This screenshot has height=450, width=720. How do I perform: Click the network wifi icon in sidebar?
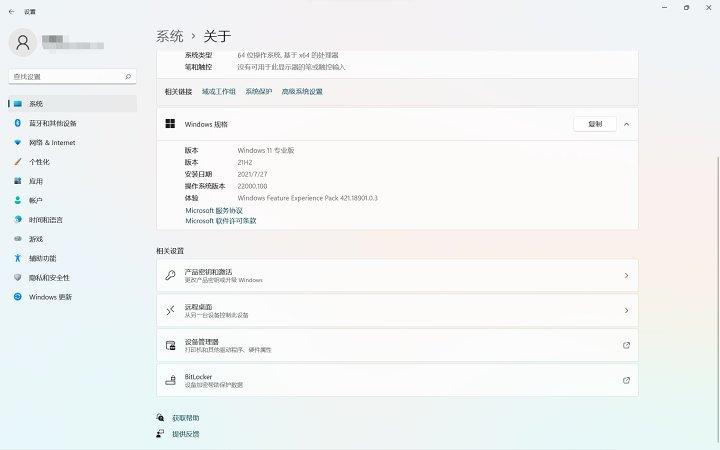click(x=17, y=142)
